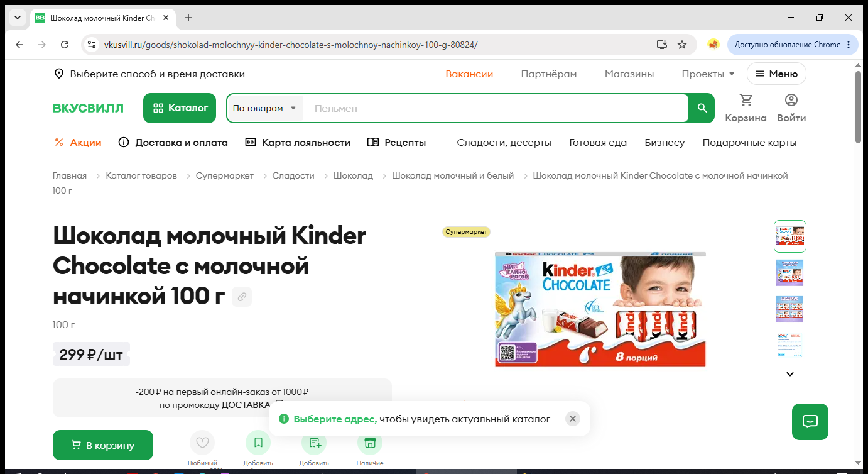Click the Супермаркет breadcrumb link

(x=225, y=175)
